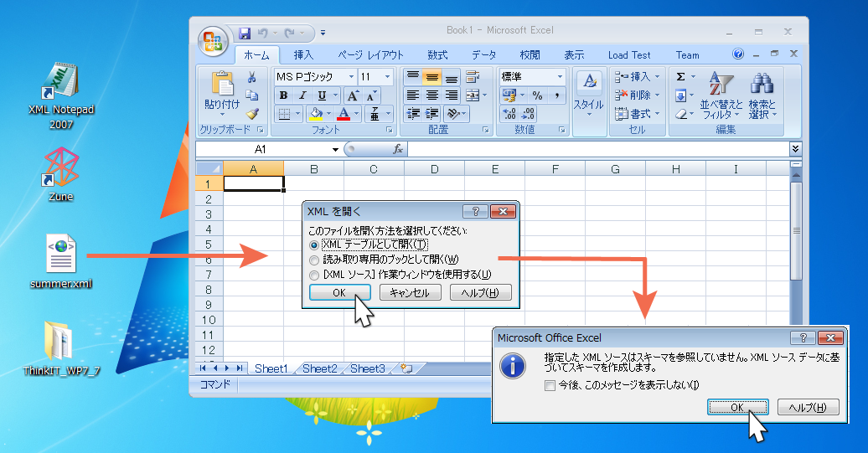Apply cell borders icon

(x=284, y=114)
